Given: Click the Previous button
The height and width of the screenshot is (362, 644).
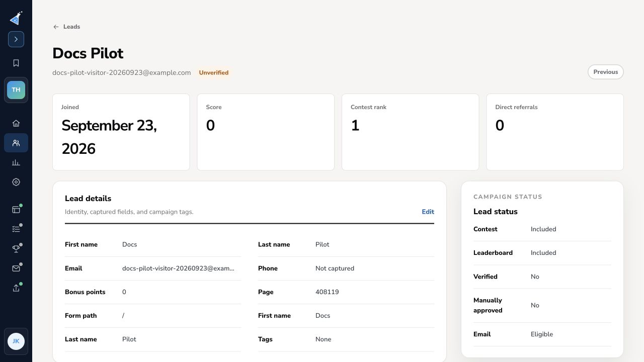Looking at the screenshot, I should pyautogui.click(x=606, y=72).
